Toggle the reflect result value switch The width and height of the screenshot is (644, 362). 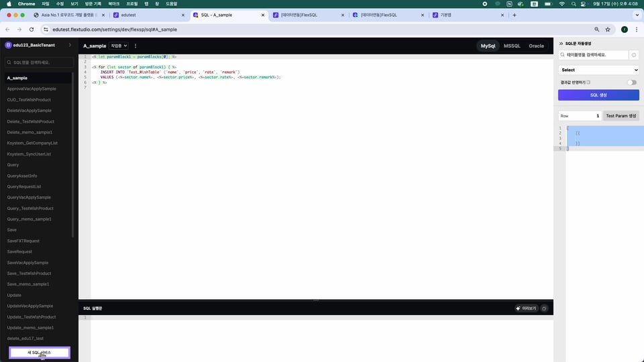(632, 82)
